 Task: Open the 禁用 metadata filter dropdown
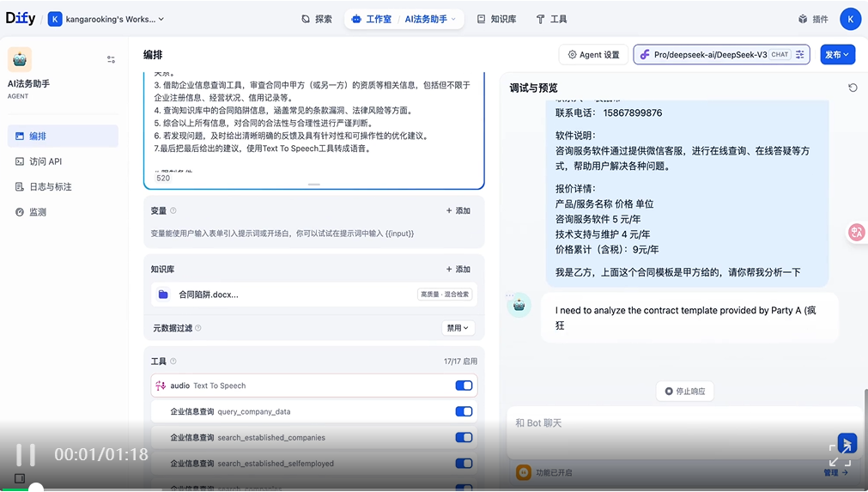[458, 328]
